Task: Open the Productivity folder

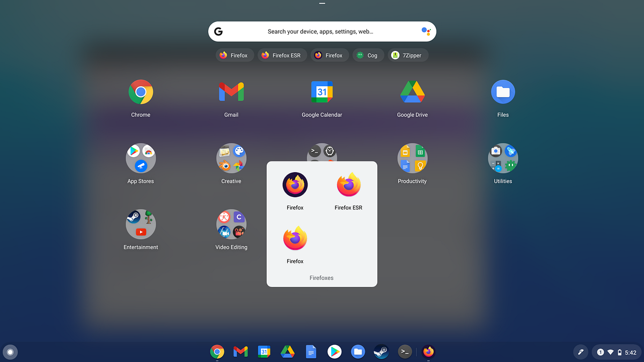Action: point(412,158)
